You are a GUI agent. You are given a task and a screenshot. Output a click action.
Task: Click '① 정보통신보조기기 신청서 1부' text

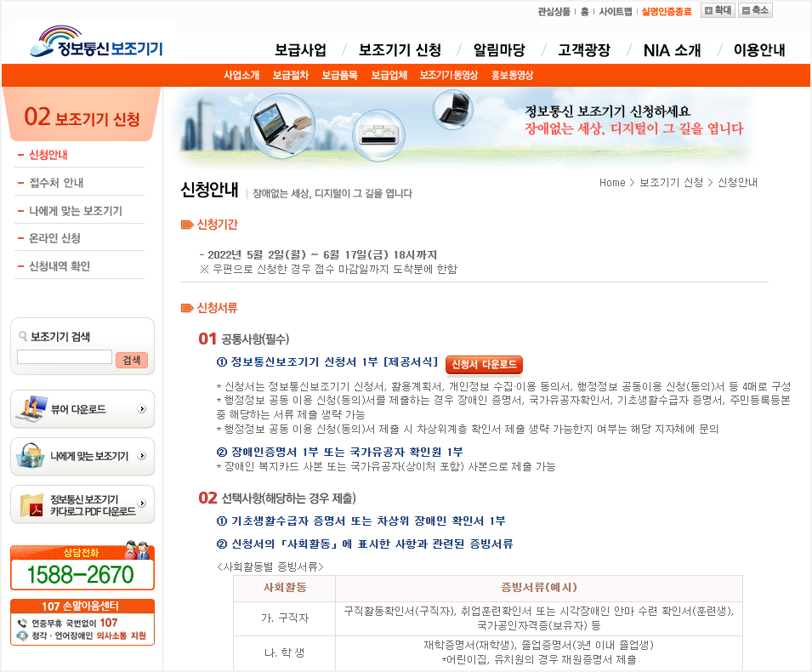click(327, 362)
